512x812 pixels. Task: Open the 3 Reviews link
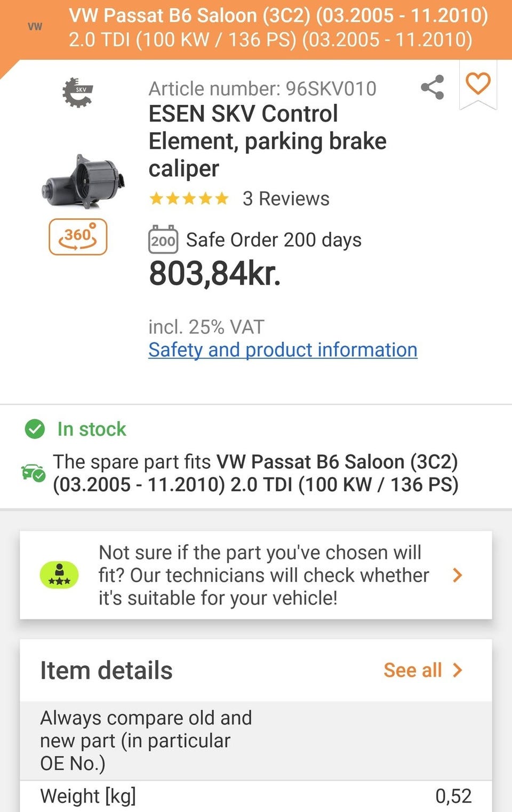pos(286,199)
